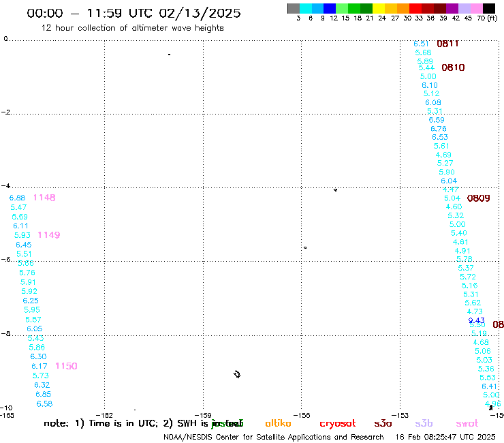504x443 pixels.
Task: Click the NOAA/NESDIS credit line
Action: coord(274,437)
